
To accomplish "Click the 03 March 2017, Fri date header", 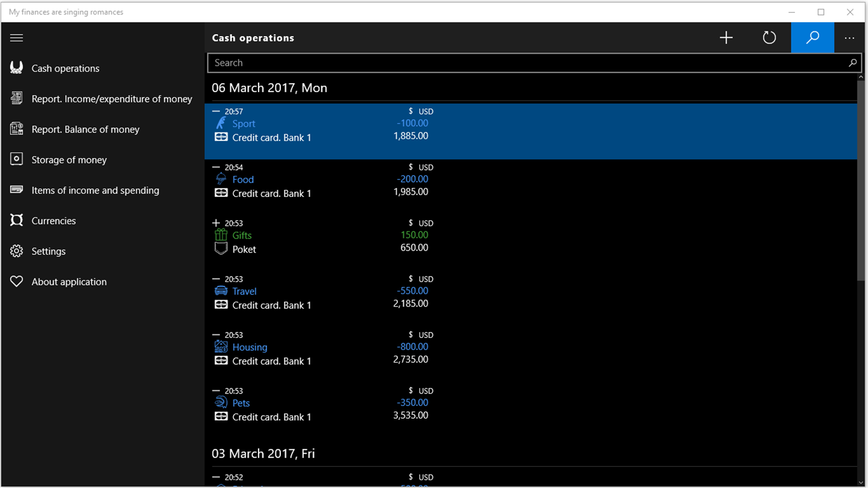I will (263, 454).
